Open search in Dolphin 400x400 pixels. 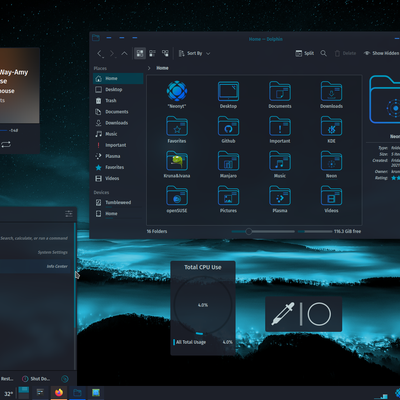point(323,53)
